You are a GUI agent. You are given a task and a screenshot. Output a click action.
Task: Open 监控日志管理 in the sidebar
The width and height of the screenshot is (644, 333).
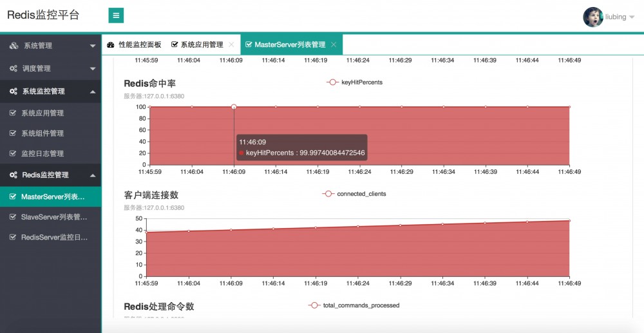coord(50,153)
